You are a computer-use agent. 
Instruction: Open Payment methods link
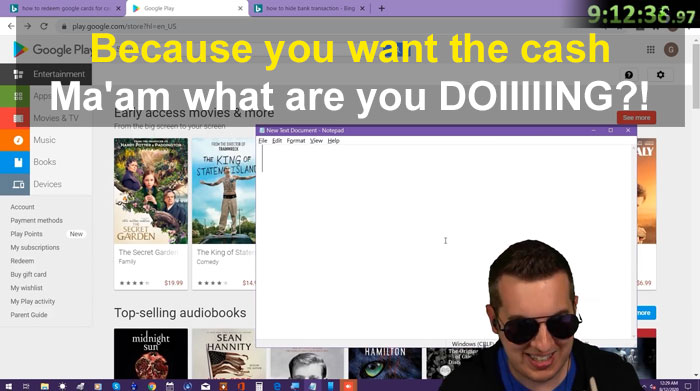click(37, 220)
